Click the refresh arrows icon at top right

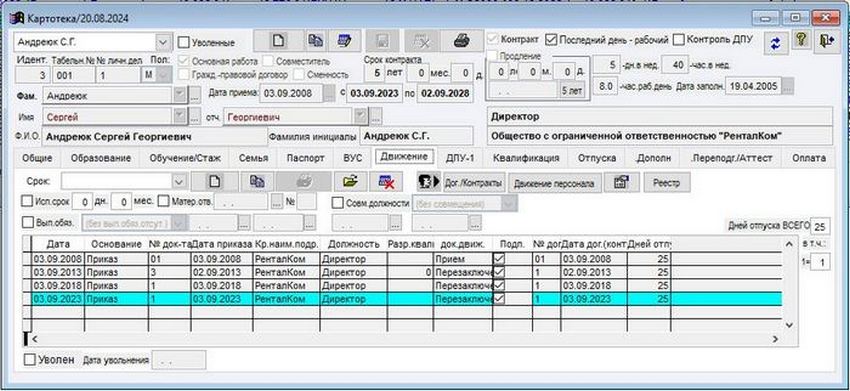(776, 42)
